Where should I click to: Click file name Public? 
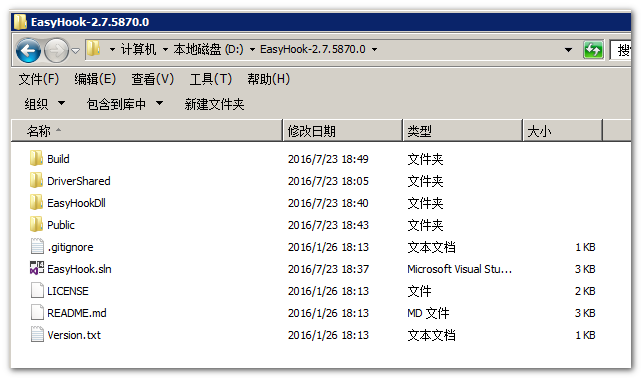61,225
